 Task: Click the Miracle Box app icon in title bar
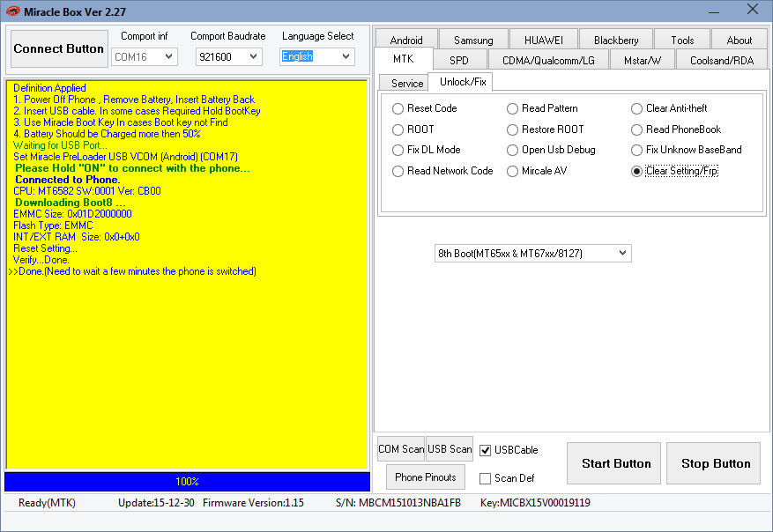[12, 11]
